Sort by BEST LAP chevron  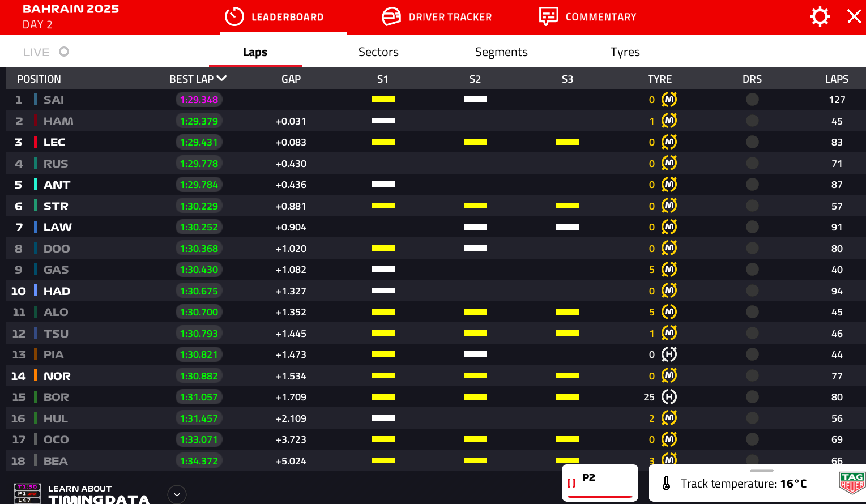[x=221, y=78]
